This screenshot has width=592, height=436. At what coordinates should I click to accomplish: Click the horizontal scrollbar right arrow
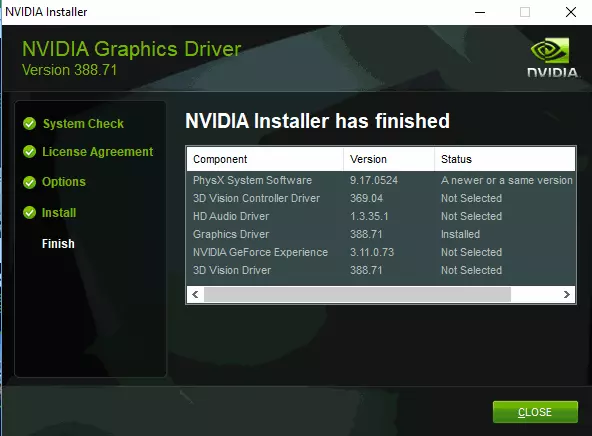click(566, 294)
